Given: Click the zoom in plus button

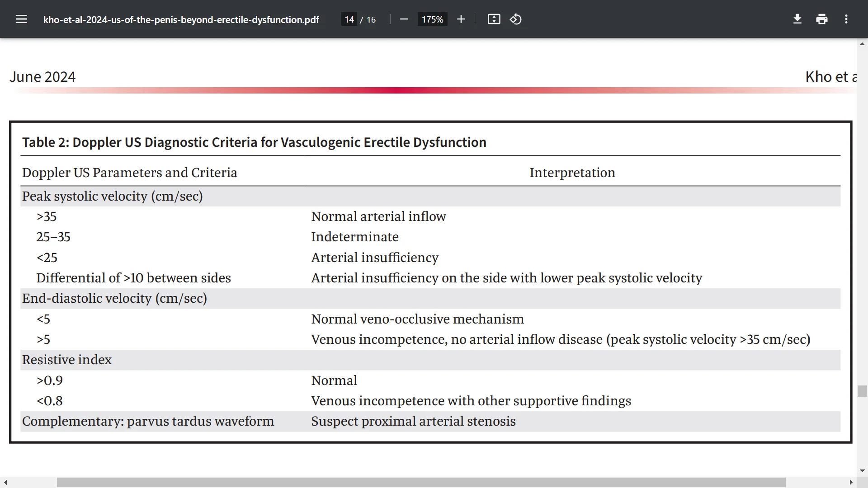Looking at the screenshot, I should point(461,19).
